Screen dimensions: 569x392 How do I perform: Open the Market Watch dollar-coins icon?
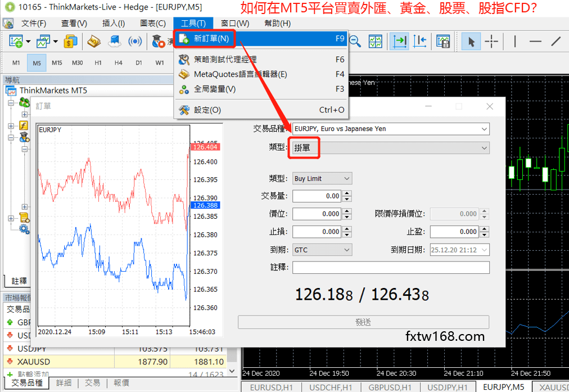pos(70,41)
